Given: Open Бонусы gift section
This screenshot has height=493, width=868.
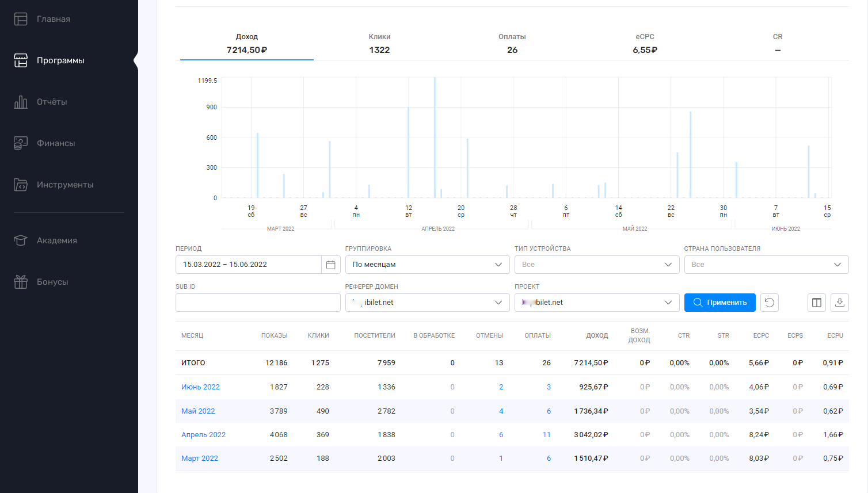Looking at the screenshot, I should click(52, 282).
